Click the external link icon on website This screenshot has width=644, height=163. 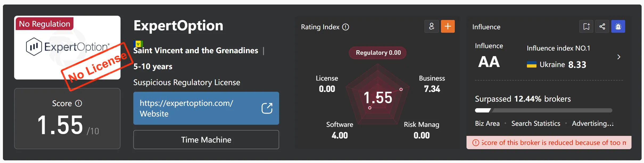(267, 108)
